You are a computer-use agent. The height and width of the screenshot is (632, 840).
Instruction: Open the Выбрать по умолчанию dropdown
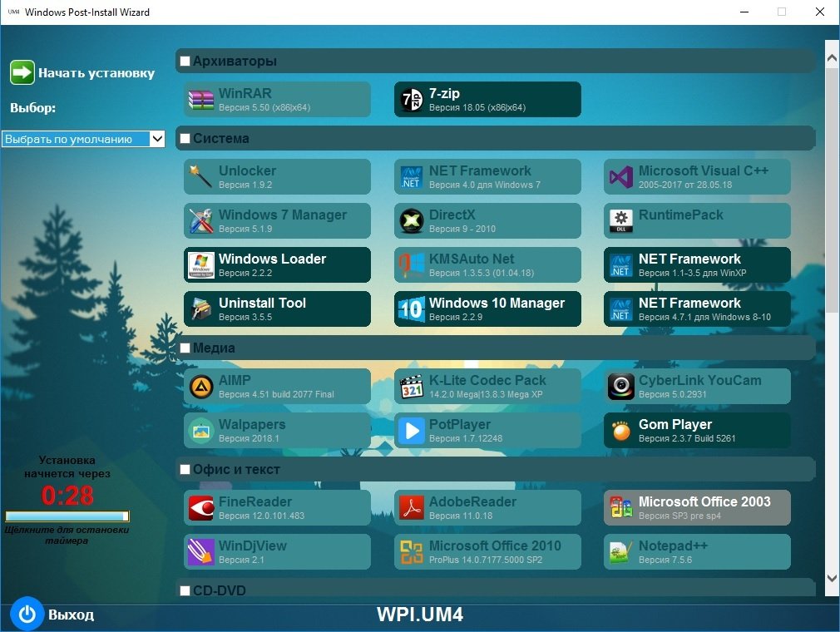pos(83,139)
